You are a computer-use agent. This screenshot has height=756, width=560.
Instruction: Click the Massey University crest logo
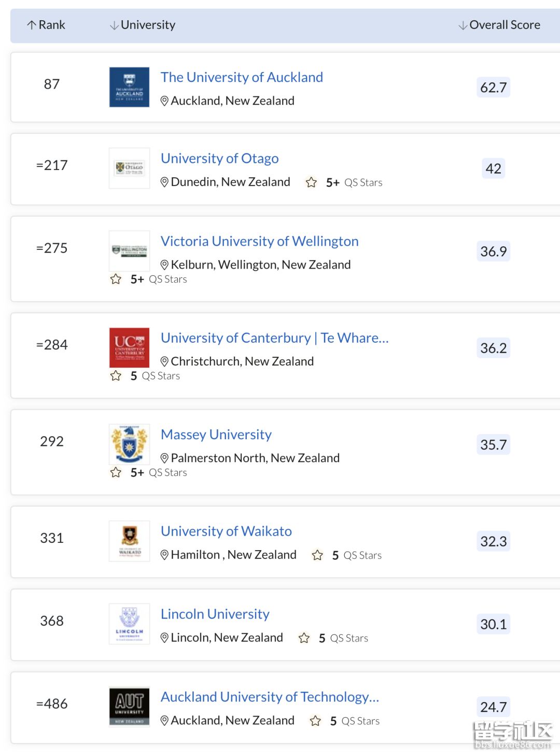129,444
